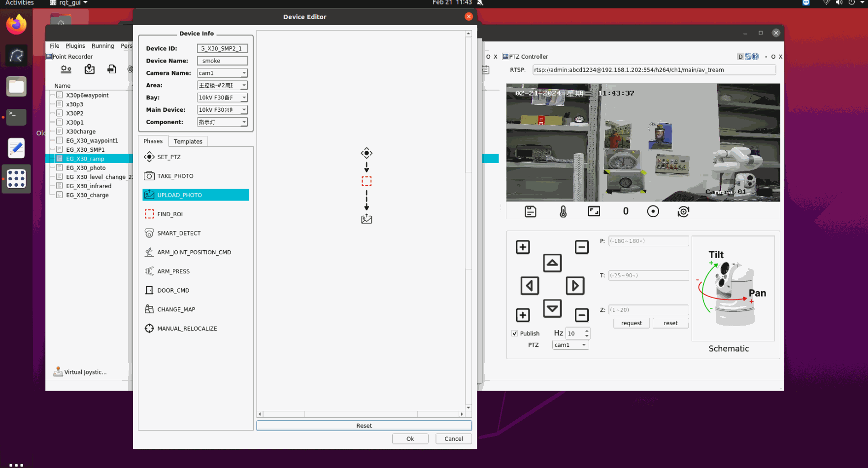This screenshot has width=868, height=468.
Task: Switch to the Templates tab
Action: click(188, 142)
